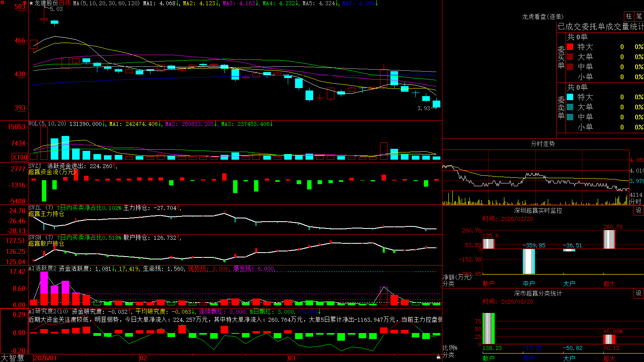Click the red question mark help icon
The width and height of the screenshot is (644, 362).
pos(25,3)
